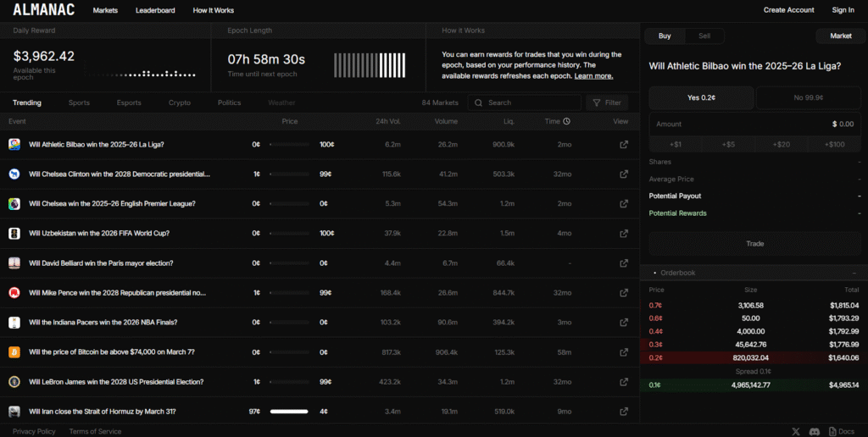Open the Athletic Bilbao market external view icon
This screenshot has height=437, width=868.
tap(624, 145)
